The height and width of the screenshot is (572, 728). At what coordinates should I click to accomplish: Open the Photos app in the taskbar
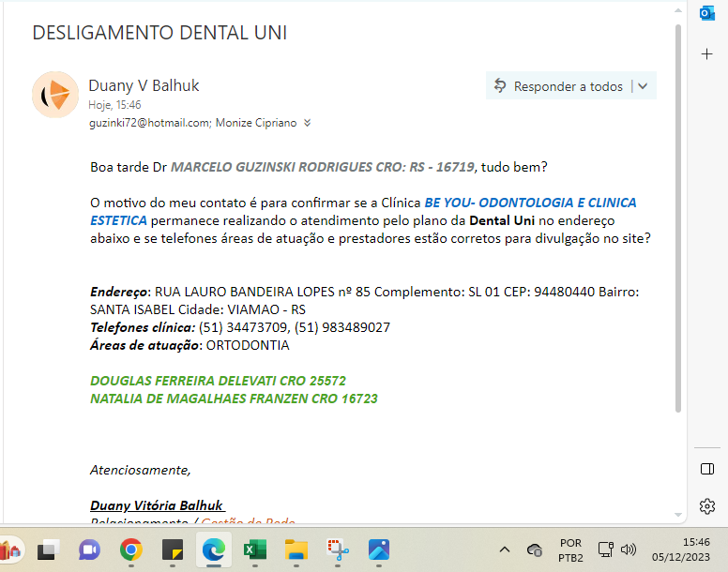(379, 549)
